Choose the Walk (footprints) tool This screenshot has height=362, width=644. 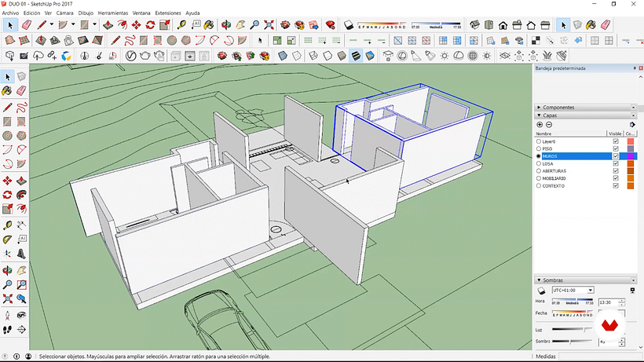(x=7, y=329)
